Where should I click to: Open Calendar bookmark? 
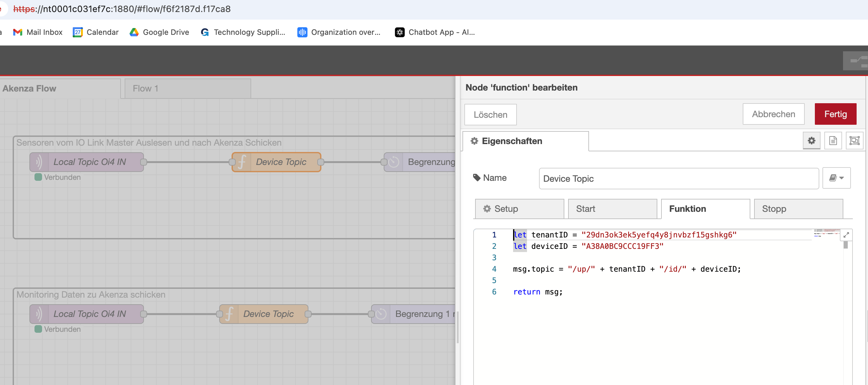(x=96, y=32)
